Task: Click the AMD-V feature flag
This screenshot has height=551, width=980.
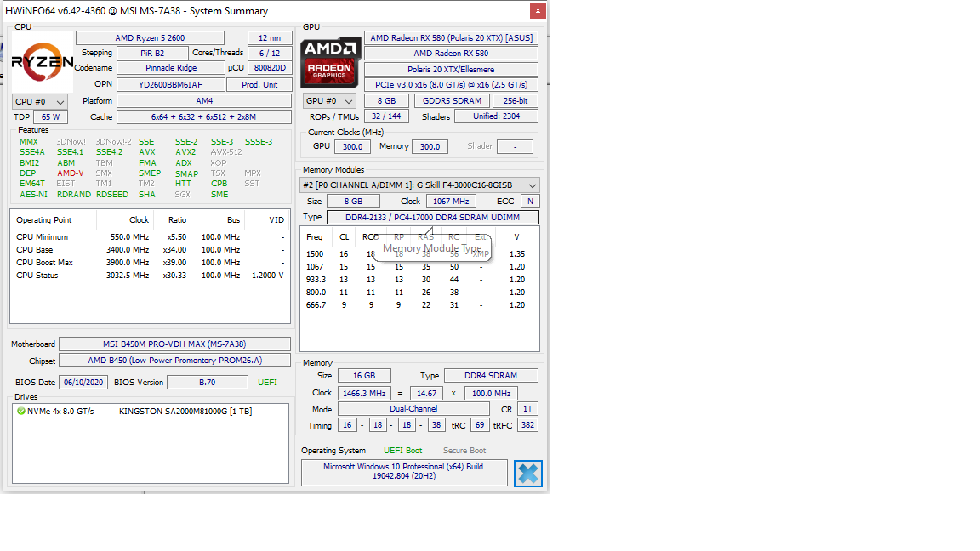Action: point(70,173)
